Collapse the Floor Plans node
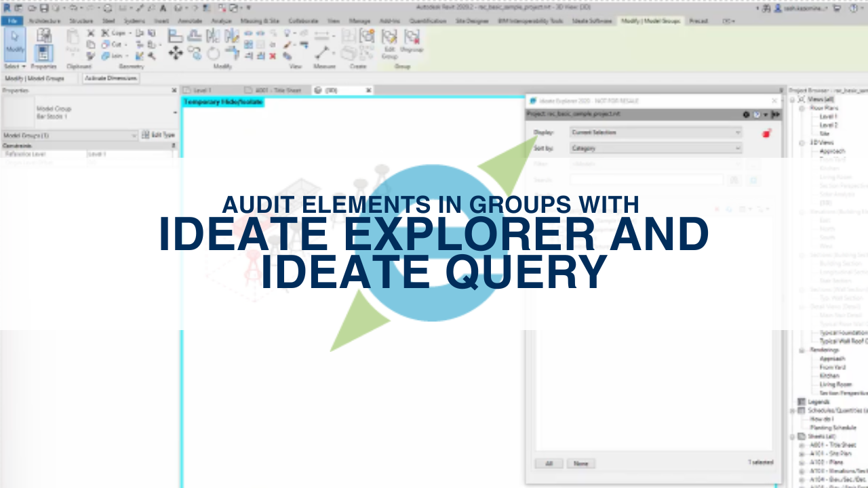The image size is (868, 488). coord(802,108)
